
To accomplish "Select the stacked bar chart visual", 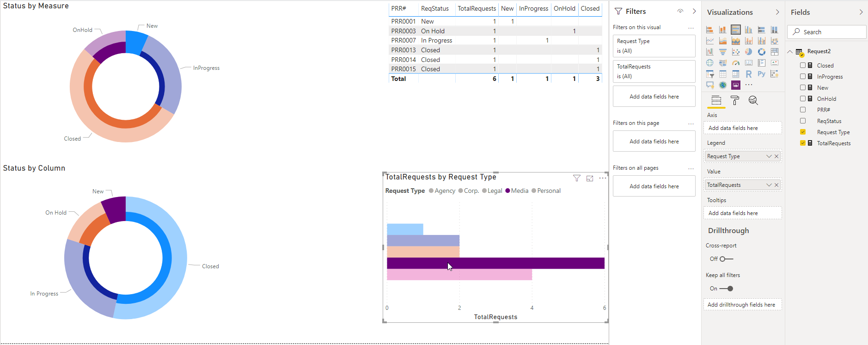I will tap(709, 30).
